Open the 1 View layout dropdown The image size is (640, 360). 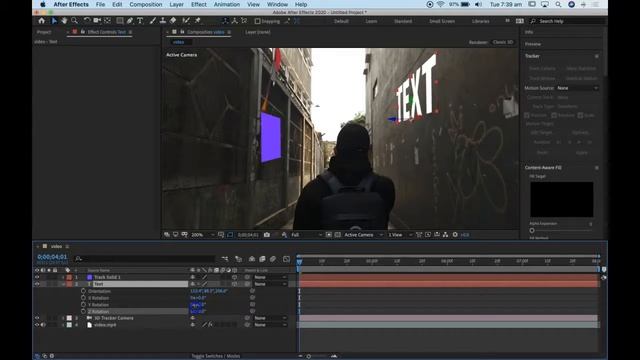(399, 235)
